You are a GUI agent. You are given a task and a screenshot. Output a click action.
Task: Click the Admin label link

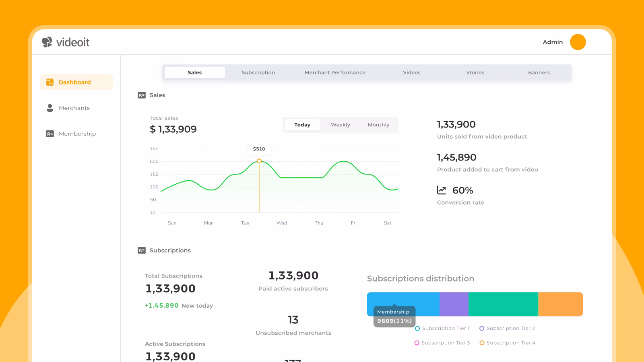click(x=553, y=42)
